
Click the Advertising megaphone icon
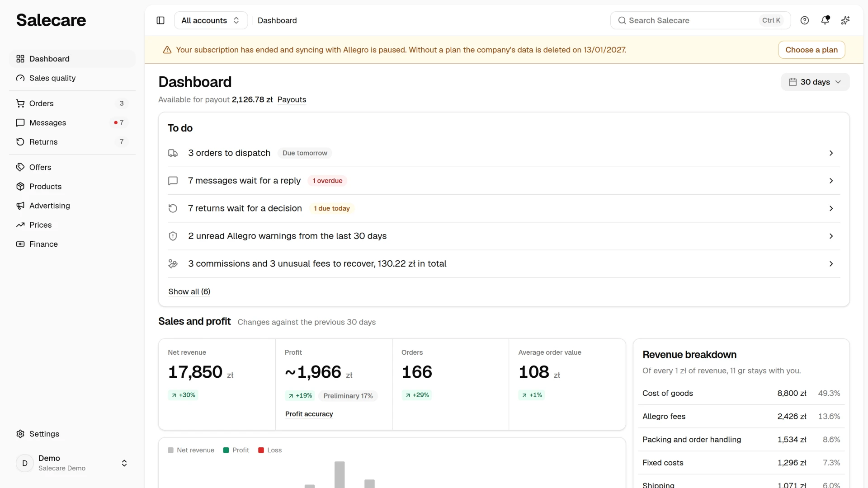(x=20, y=206)
